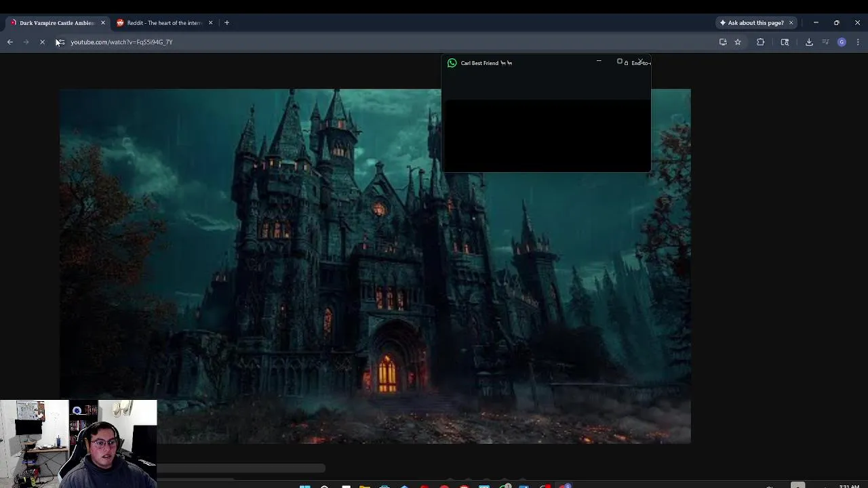Bookmark this page with the star icon

coord(738,42)
